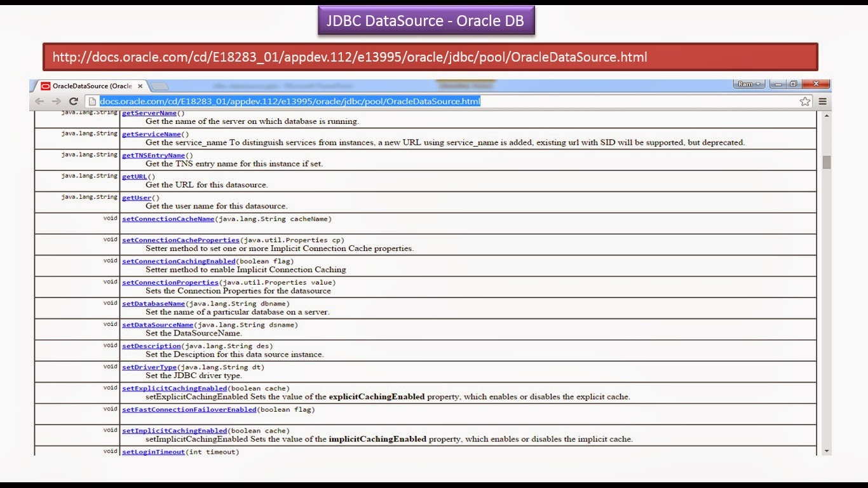
Task: Open the setImplicitCachingEnabled method link
Action: (174, 431)
